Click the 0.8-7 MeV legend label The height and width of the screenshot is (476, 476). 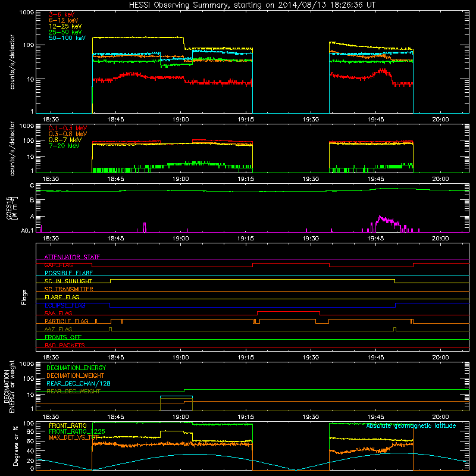pyautogui.click(x=65, y=140)
